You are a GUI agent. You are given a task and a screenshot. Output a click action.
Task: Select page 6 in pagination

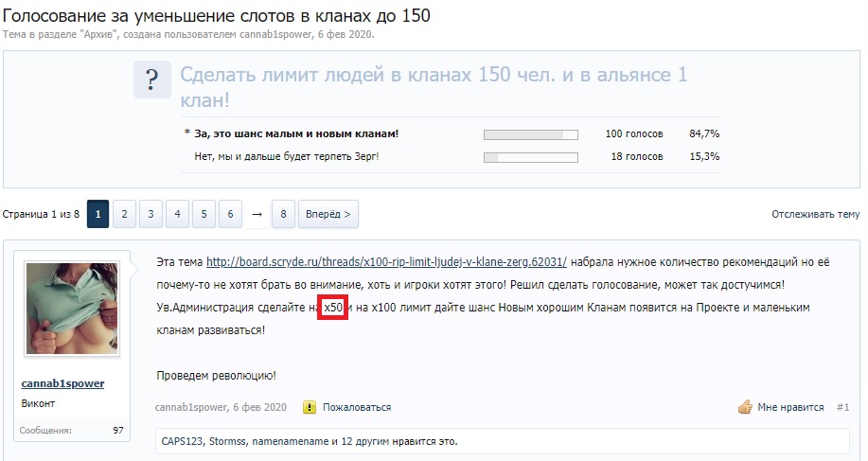coord(230,215)
